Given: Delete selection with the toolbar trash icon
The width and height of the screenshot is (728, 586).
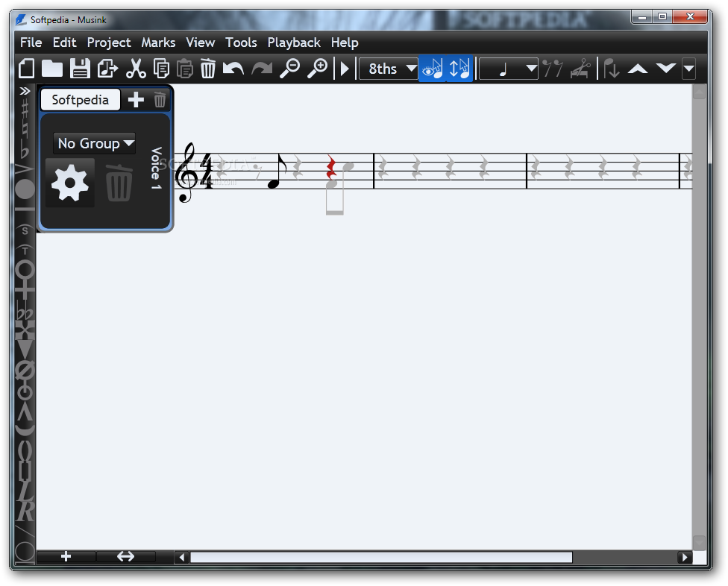Looking at the screenshot, I should (x=207, y=69).
